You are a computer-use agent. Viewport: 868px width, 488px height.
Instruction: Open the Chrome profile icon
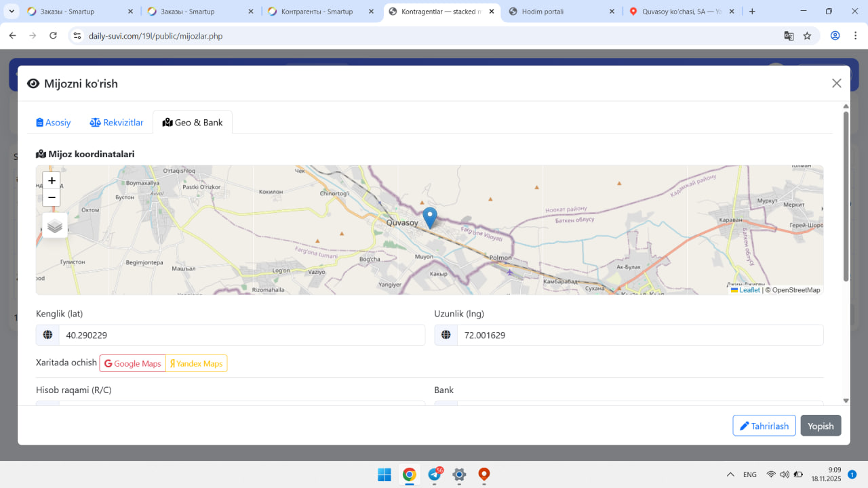pyautogui.click(x=835, y=36)
